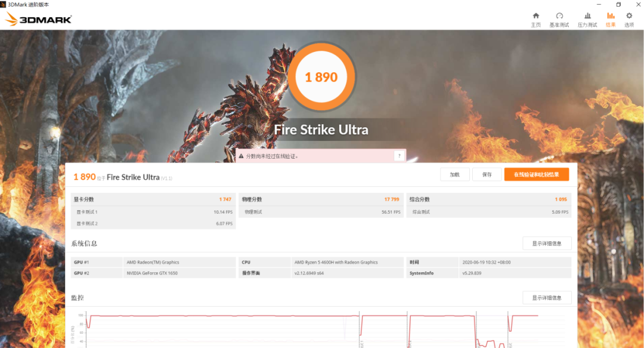Click the 综合分数 1 095 score header
Screen dimensions: 644x348
coord(489,199)
